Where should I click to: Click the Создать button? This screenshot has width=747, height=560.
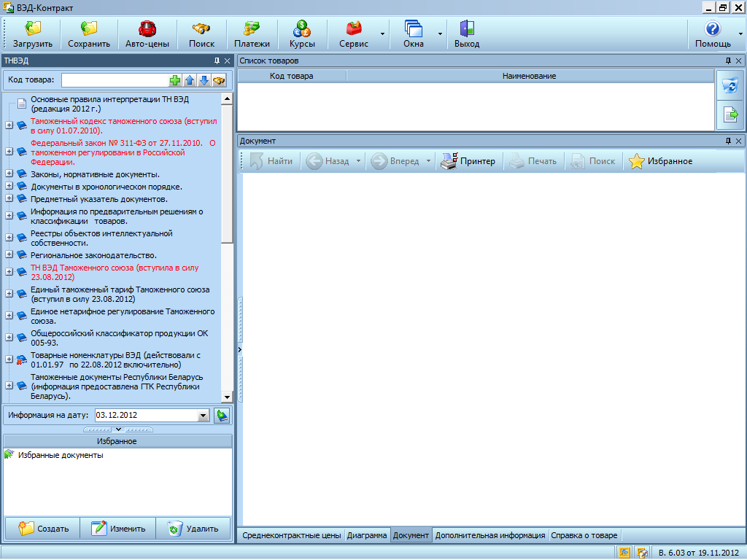click(42, 529)
